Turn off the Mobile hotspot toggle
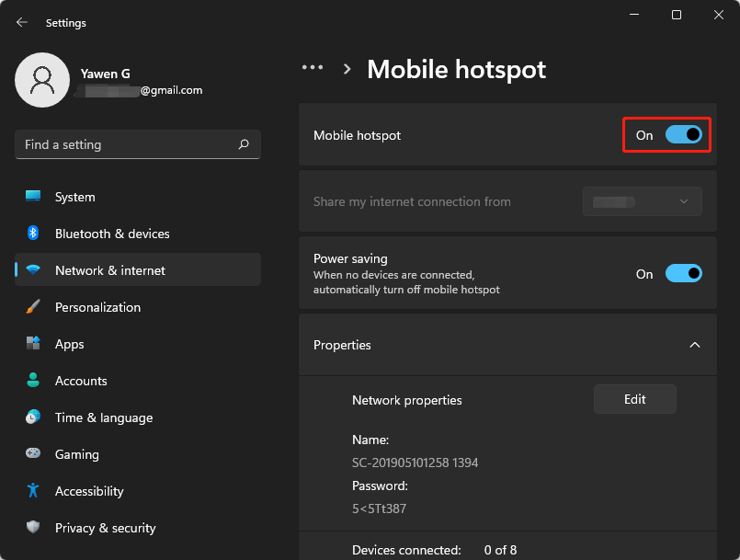Viewport: 740px width, 560px height. click(682, 134)
